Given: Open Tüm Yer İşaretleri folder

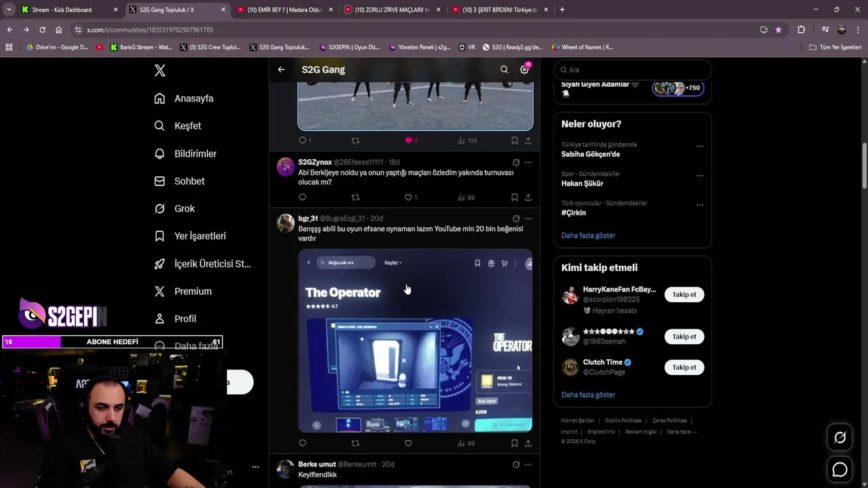Looking at the screenshot, I should 835,47.
